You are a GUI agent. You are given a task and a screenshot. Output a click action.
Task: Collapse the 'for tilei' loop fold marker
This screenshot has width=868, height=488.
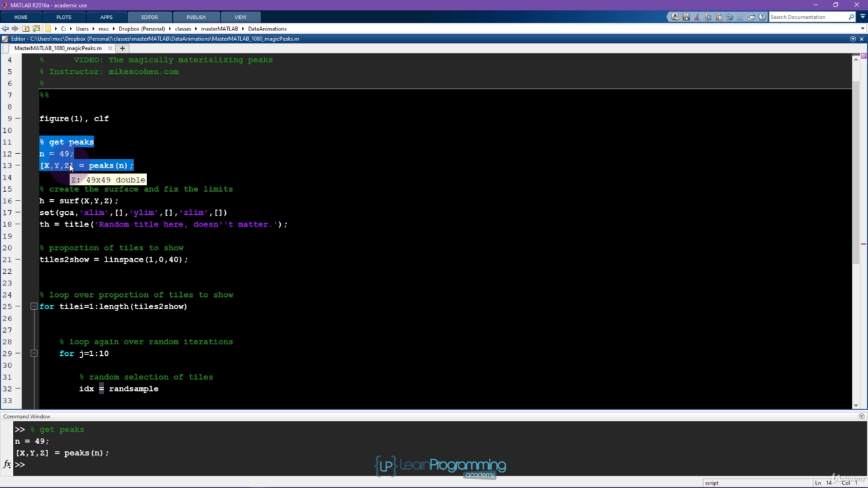[33, 306]
